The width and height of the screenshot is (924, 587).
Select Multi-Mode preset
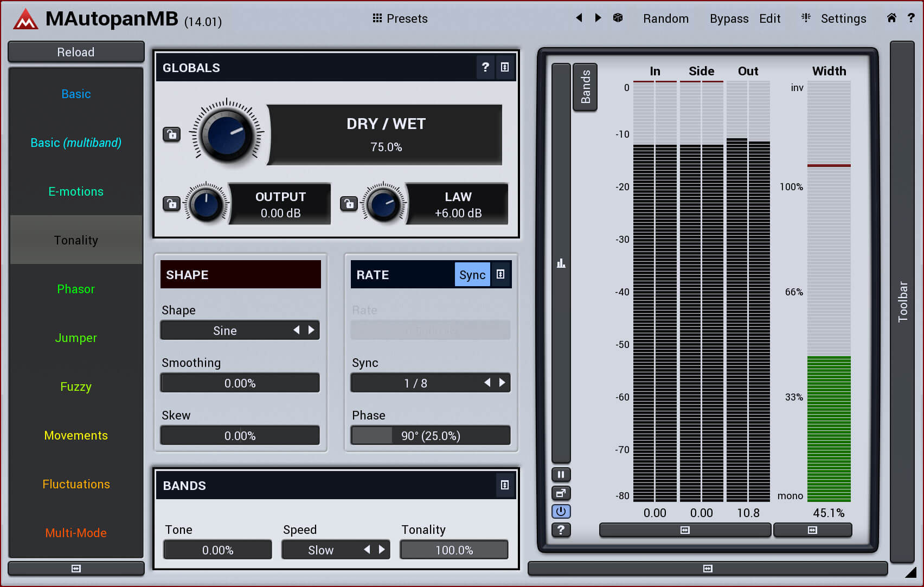coord(76,533)
